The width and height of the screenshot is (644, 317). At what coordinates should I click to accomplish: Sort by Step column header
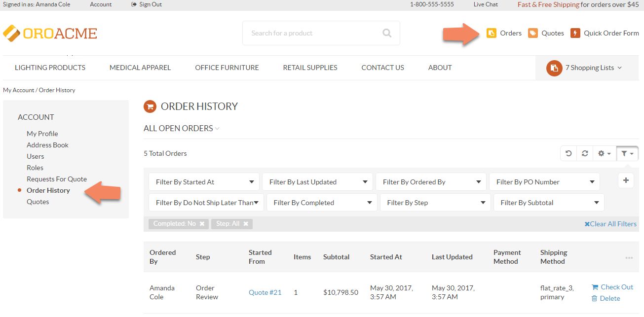[203, 257]
